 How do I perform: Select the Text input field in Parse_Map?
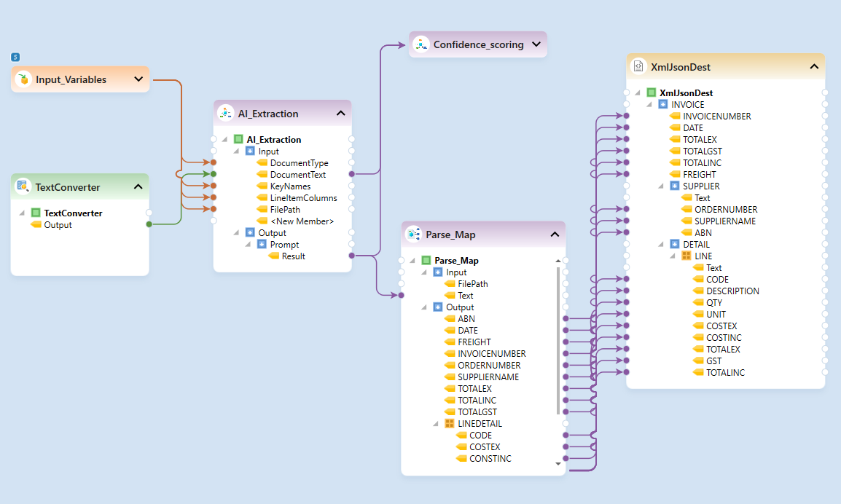[x=466, y=296]
